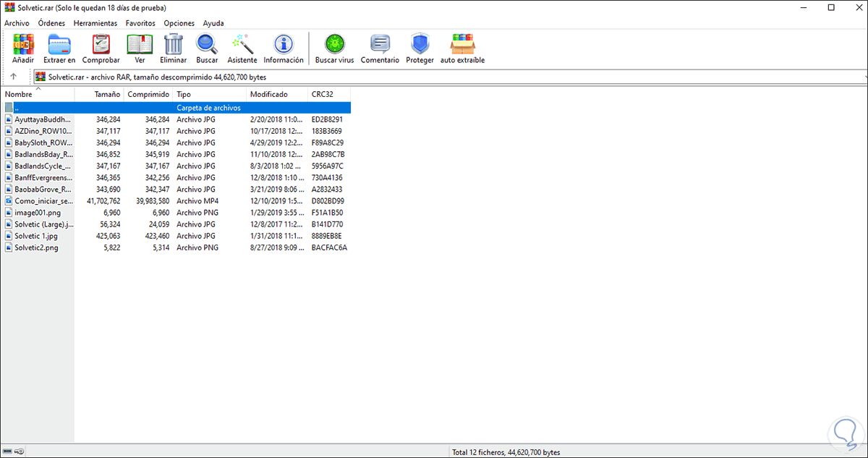Click the CRC32 value BACFAC6A
Screen dimensions: 868x458
coord(329,247)
